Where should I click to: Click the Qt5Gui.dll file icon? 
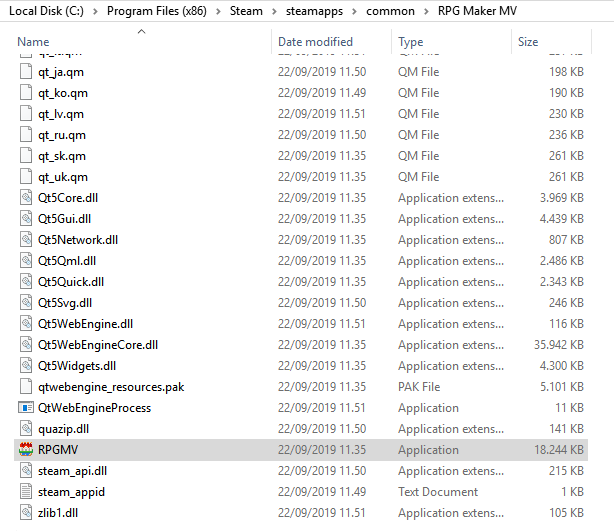click(26, 219)
